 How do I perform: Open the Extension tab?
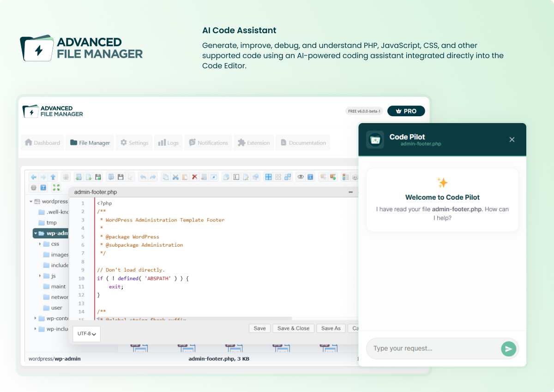253,143
